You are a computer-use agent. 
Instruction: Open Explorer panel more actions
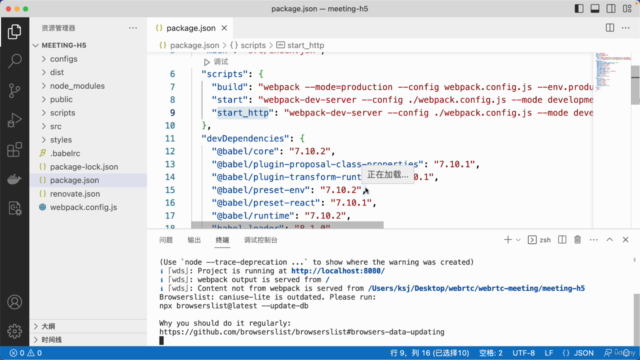tap(133, 28)
